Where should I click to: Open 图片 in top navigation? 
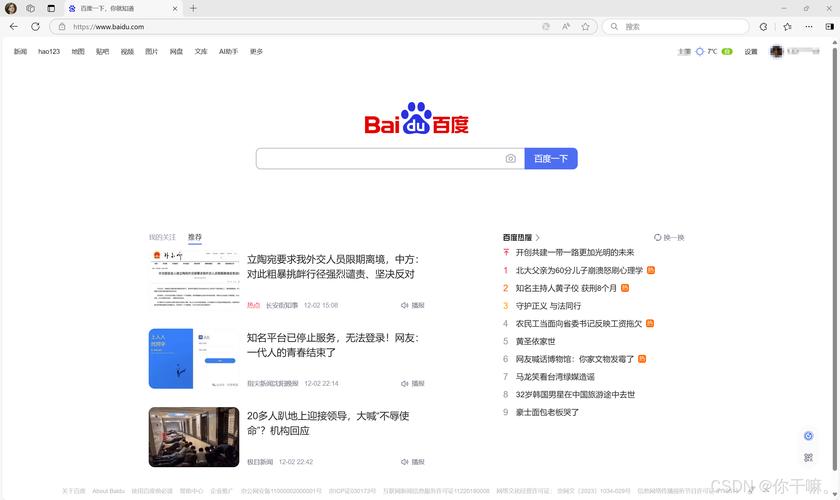[152, 51]
